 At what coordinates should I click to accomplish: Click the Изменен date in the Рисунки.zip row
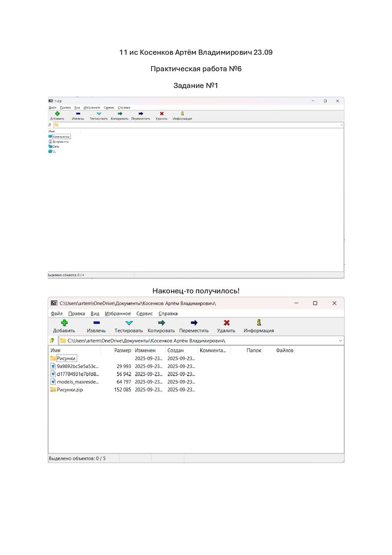click(148, 390)
